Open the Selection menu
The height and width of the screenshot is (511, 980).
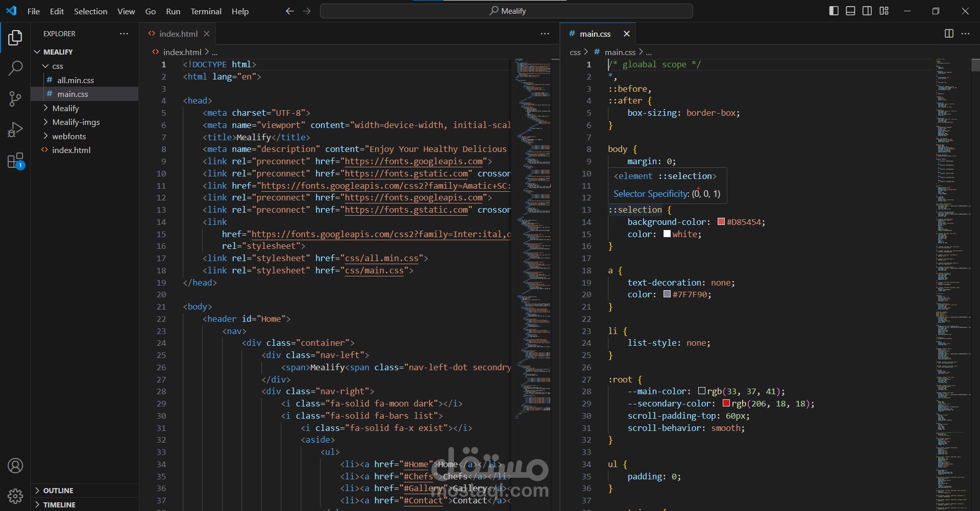tap(90, 11)
